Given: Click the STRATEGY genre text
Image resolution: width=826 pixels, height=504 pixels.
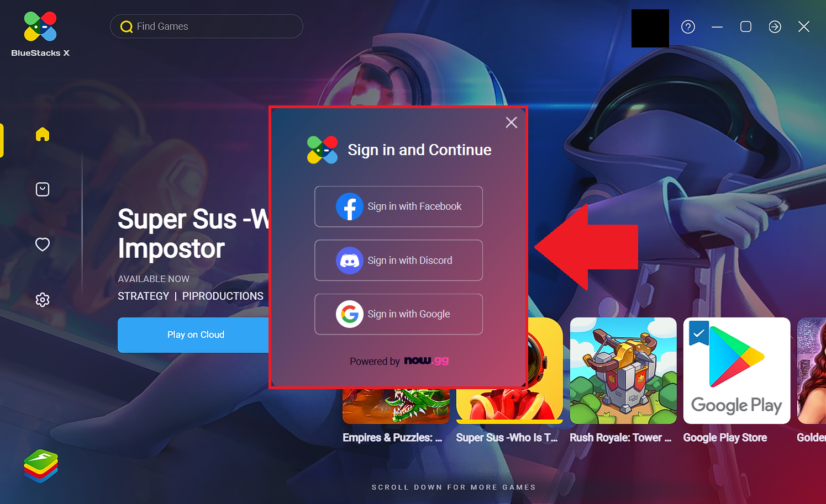Looking at the screenshot, I should click(144, 296).
